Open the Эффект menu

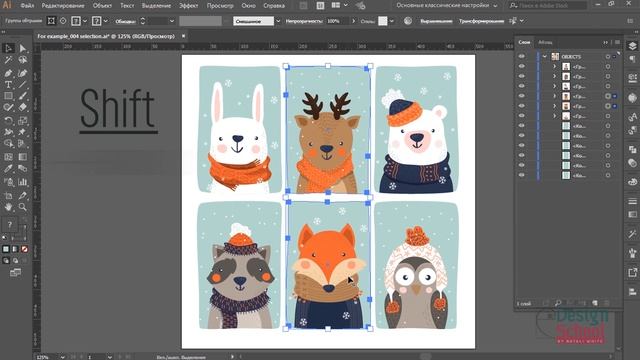189,6
